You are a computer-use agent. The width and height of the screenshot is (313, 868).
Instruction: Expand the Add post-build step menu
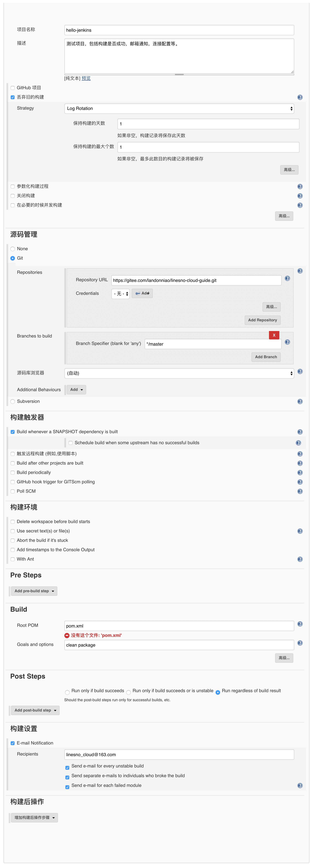pyautogui.click(x=35, y=710)
